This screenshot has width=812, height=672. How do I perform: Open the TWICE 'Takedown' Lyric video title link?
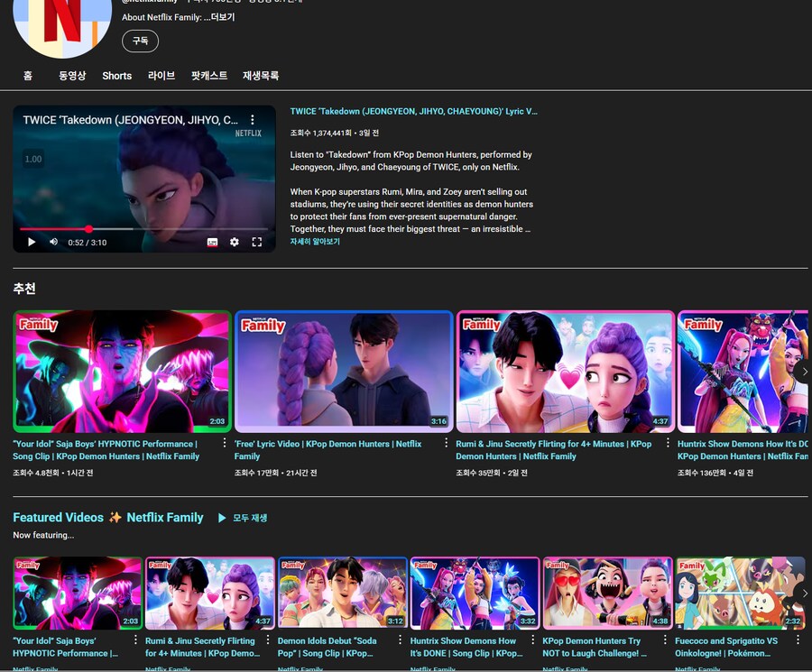pyautogui.click(x=414, y=111)
